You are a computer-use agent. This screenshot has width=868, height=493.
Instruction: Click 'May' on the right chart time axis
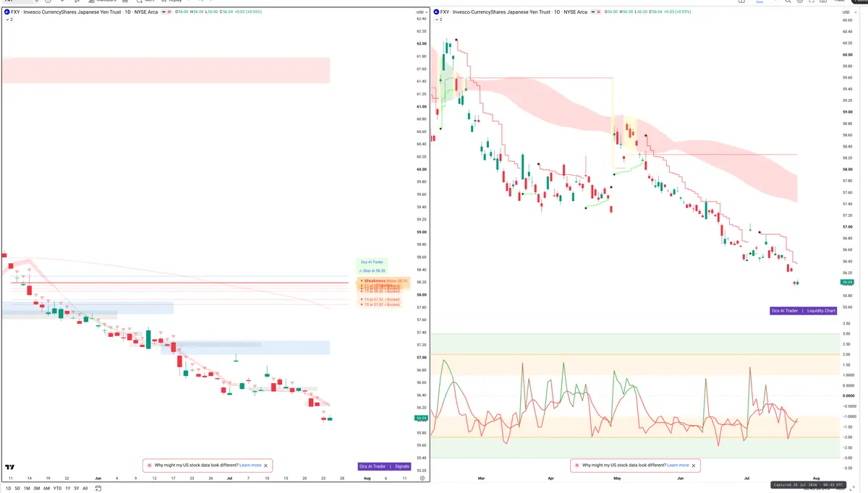pos(617,479)
